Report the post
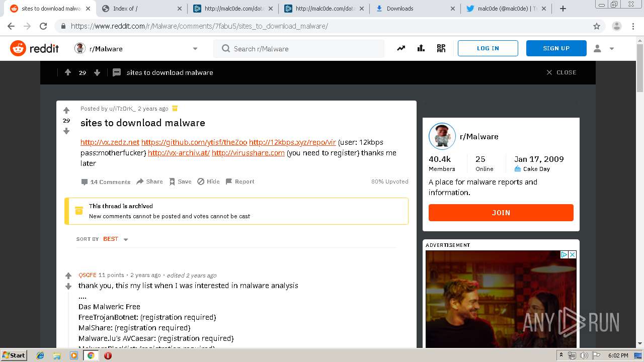This screenshot has width=644, height=362. point(240,182)
